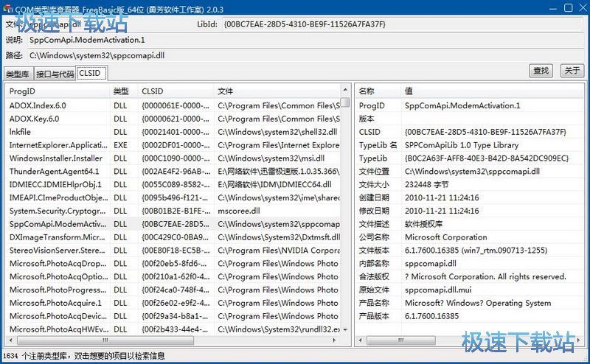Select the ThunderAgent.Agent64.1 row
Image resolution: width=590 pixels, height=364 pixels.
click(x=173, y=172)
